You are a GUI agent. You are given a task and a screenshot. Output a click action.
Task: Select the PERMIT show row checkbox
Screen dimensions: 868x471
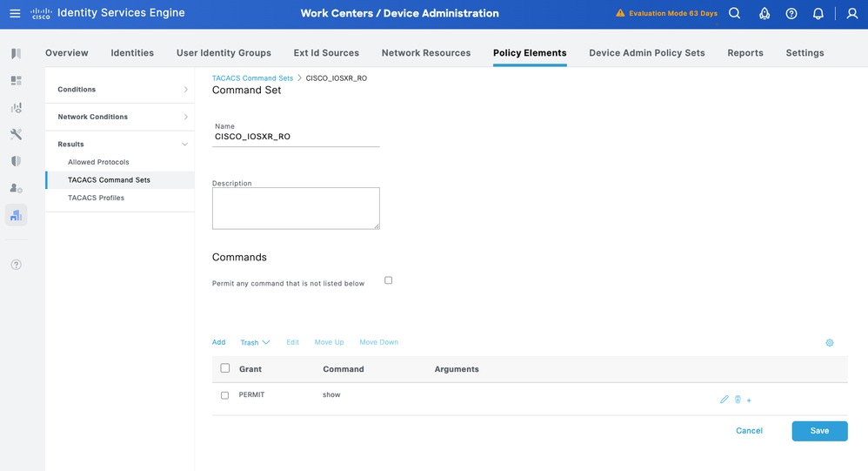click(225, 395)
